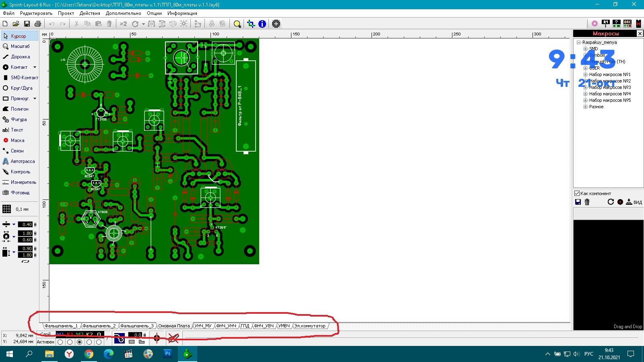644x362 pixels.
Task: Delete macro with trash icon in Макросы panel
Action: tap(587, 202)
